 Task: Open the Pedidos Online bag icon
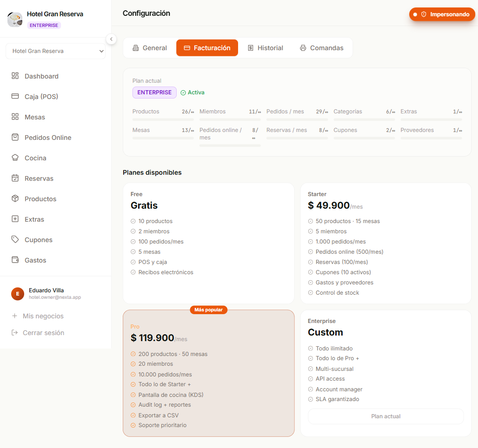tap(15, 137)
